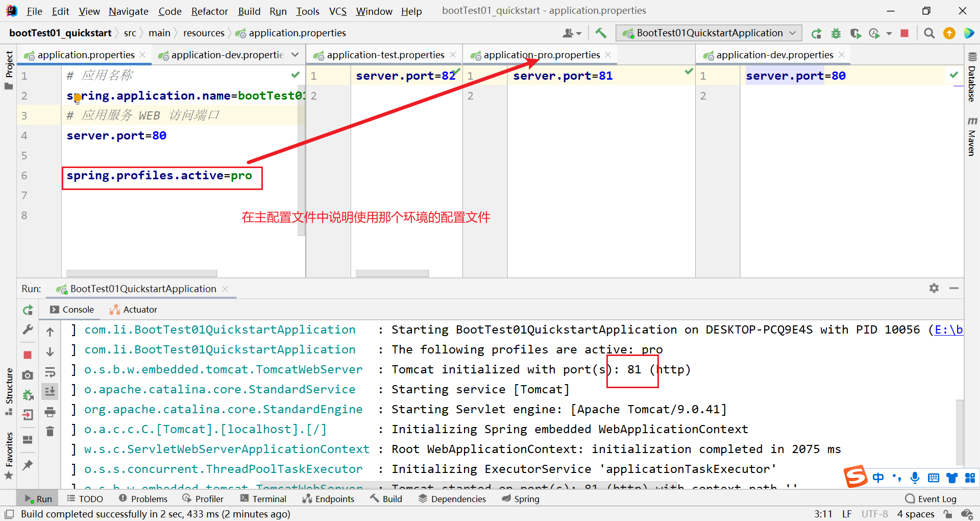Open the Endpoints tool window

pos(328,499)
